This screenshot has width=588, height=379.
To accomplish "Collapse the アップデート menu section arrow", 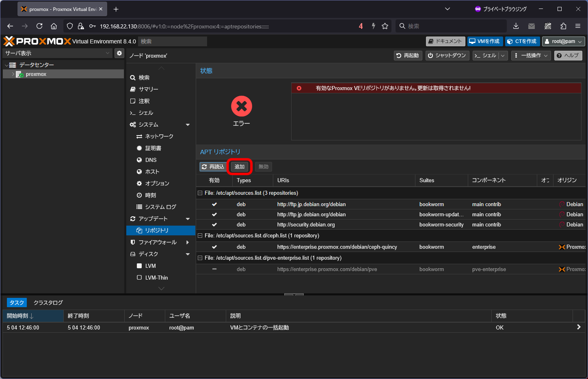I will tap(188, 219).
